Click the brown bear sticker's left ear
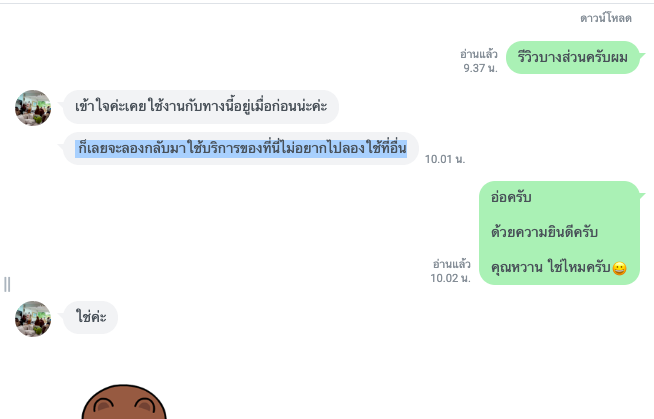 point(103,406)
